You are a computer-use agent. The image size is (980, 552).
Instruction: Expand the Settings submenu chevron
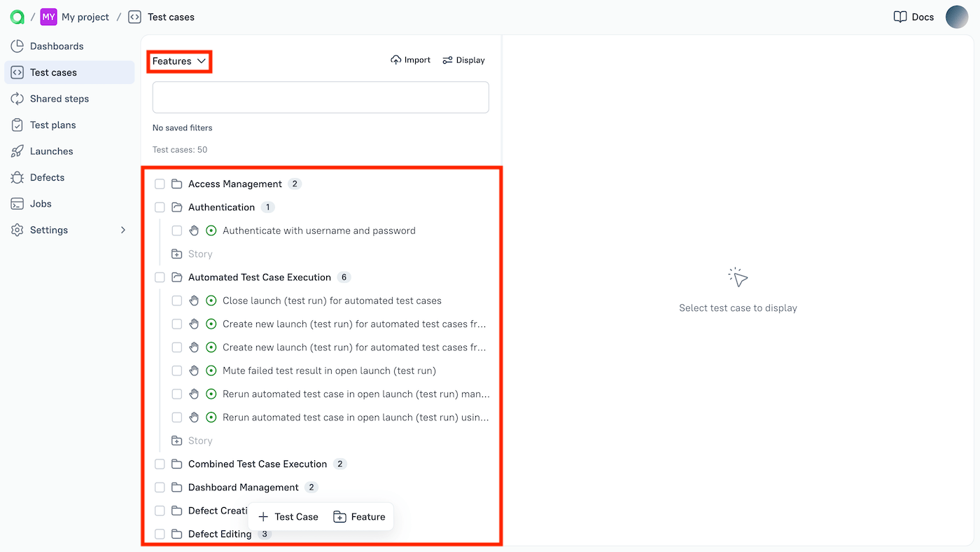click(x=122, y=230)
